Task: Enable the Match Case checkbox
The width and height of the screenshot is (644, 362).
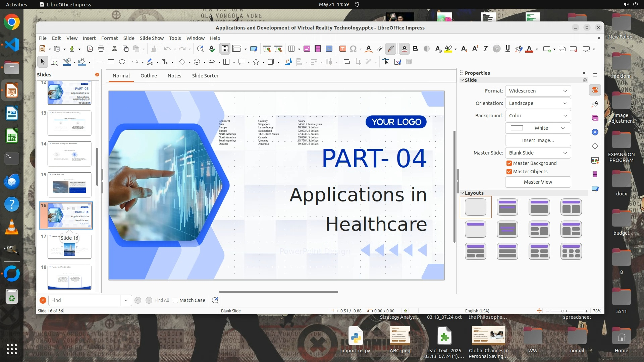Action: click(175, 300)
